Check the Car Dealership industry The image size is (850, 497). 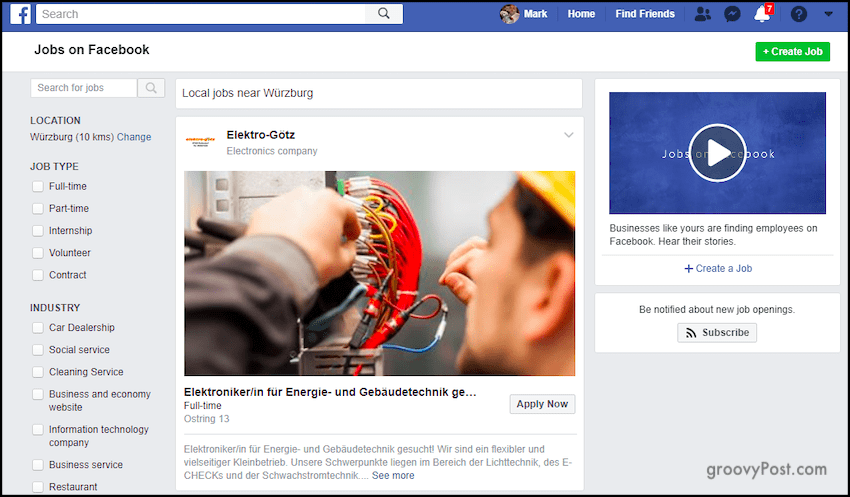[x=37, y=328]
